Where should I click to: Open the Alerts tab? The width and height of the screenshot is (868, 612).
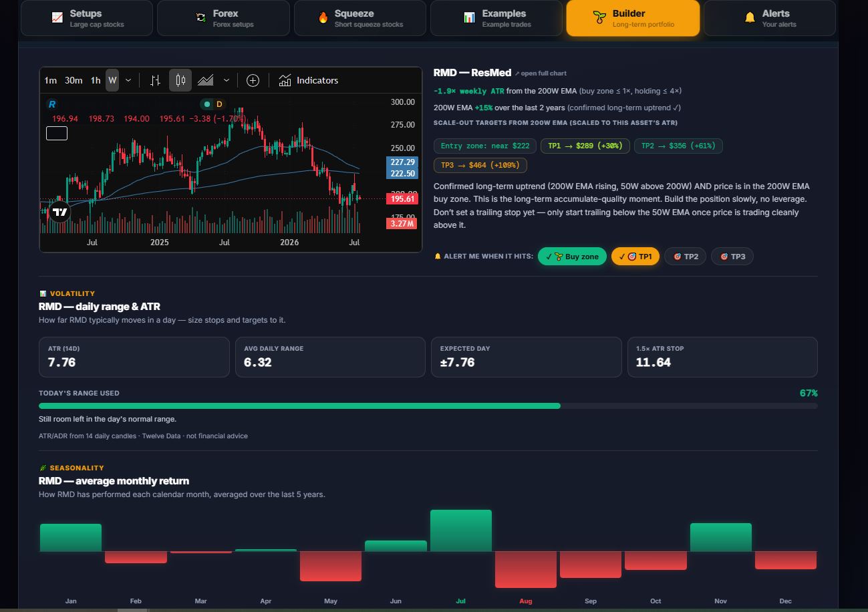[770, 18]
